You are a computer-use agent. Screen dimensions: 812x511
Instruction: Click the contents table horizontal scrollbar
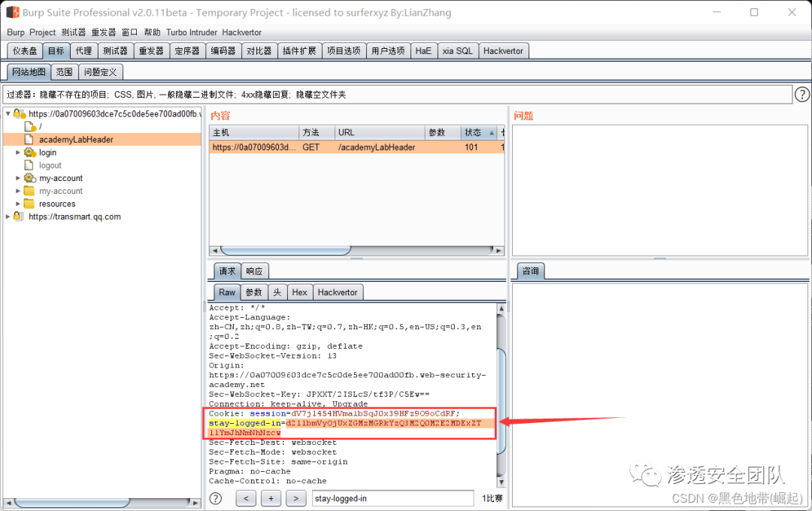pyautogui.click(x=286, y=250)
